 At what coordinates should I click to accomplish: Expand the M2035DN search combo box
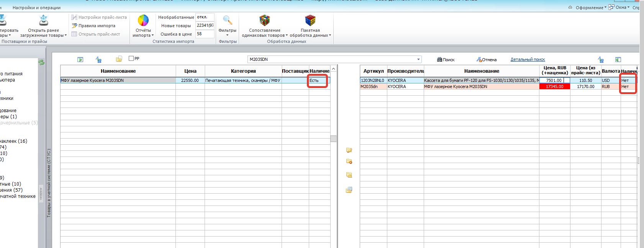[x=418, y=59]
